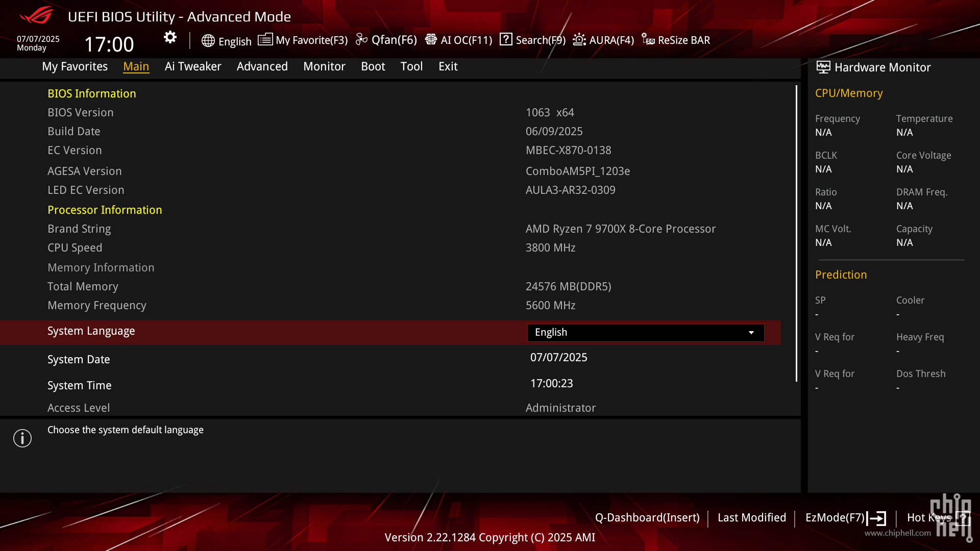Viewport: 980px width, 551px height.
Task: Click the globe language icon
Action: 208,41
